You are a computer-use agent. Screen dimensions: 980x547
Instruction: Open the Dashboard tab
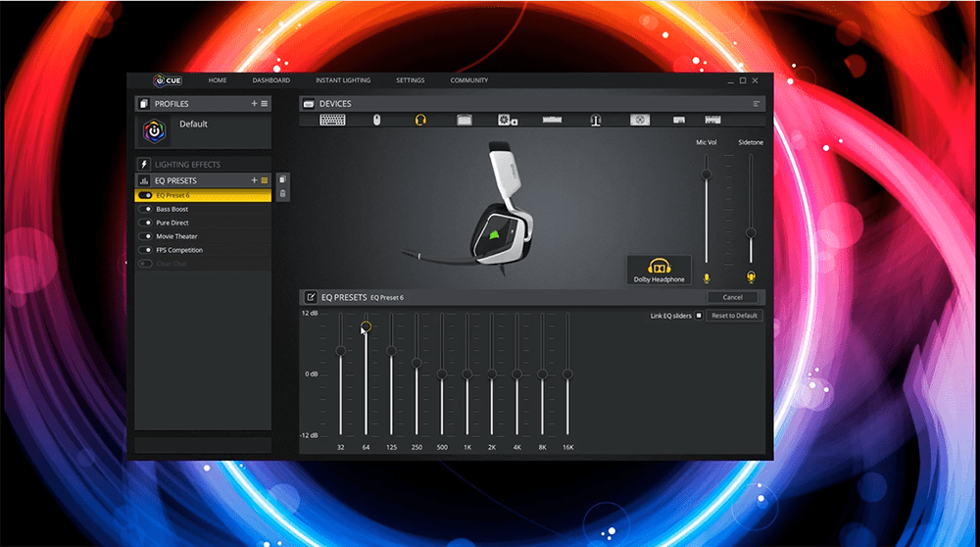pos(271,80)
